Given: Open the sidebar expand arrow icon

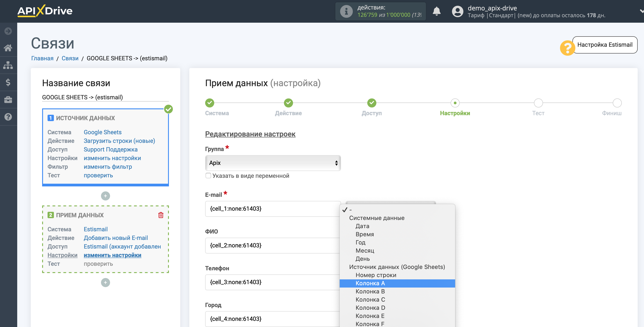Looking at the screenshot, I should 8,31.
